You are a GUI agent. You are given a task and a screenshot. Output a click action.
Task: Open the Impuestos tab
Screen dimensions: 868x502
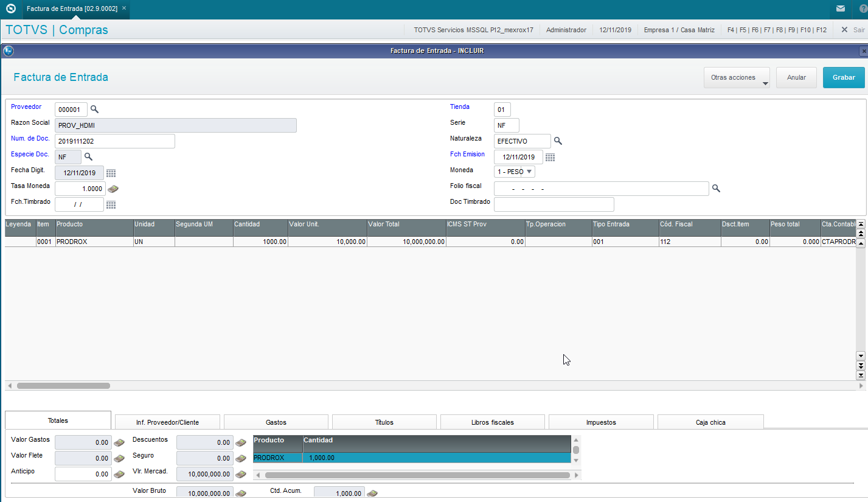[x=601, y=422]
